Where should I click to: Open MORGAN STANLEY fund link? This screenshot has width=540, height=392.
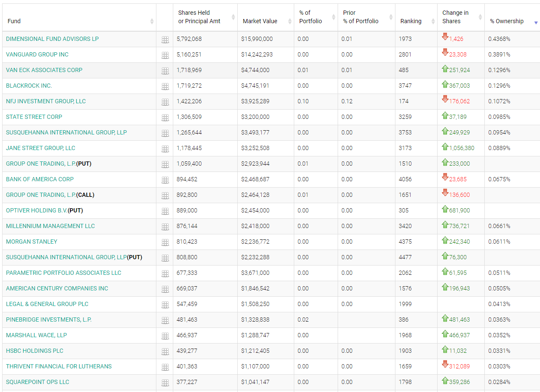[32, 242]
